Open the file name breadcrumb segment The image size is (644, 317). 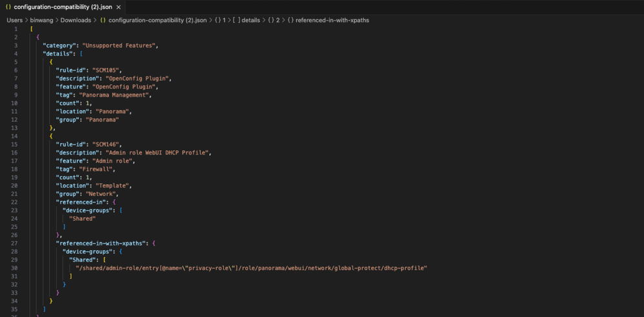157,20
